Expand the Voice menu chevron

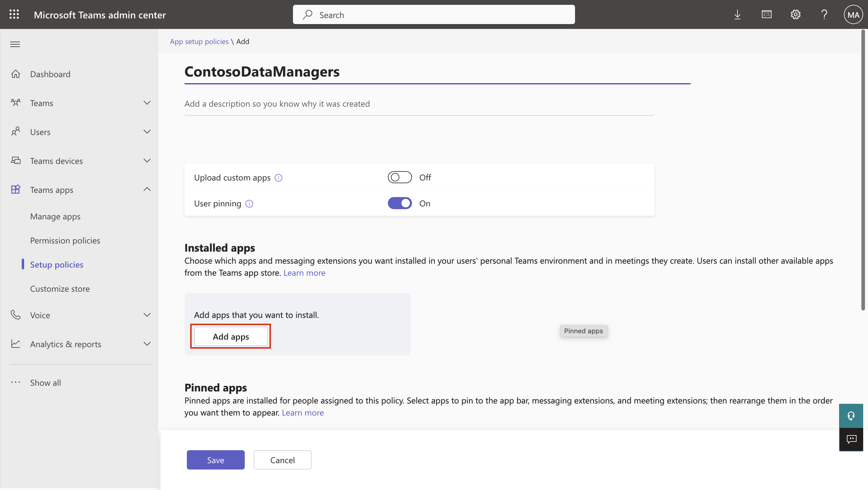click(x=147, y=315)
